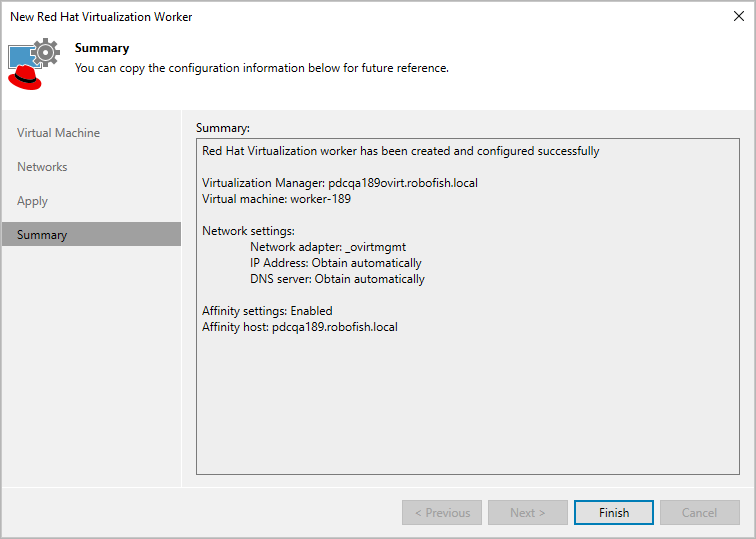This screenshot has width=756, height=539.
Task: Click the Summary heading at top
Action: tap(102, 48)
